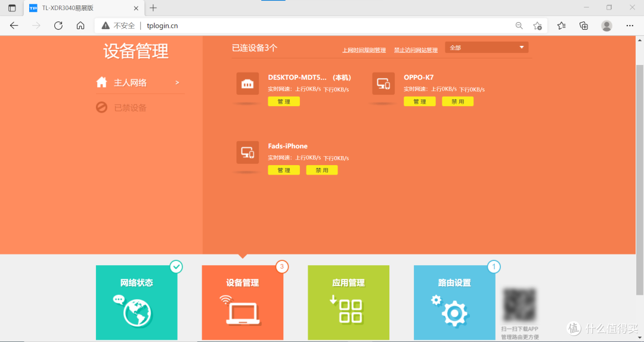Click the scrollbar up arrow

[639, 40]
